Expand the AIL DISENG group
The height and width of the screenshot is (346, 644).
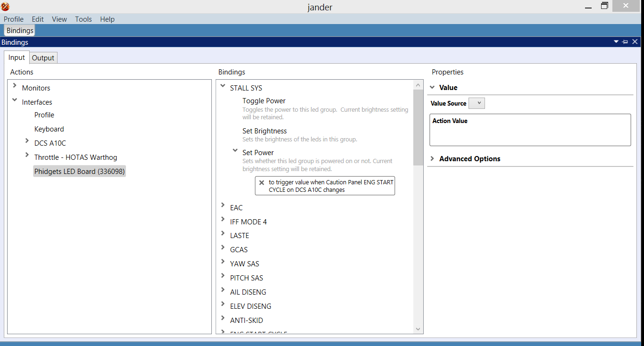223,290
